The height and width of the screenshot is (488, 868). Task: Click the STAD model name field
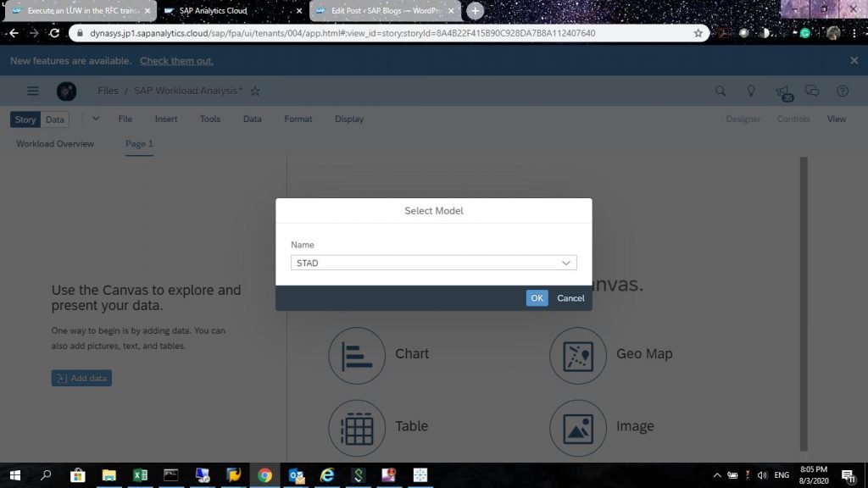(433, 263)
